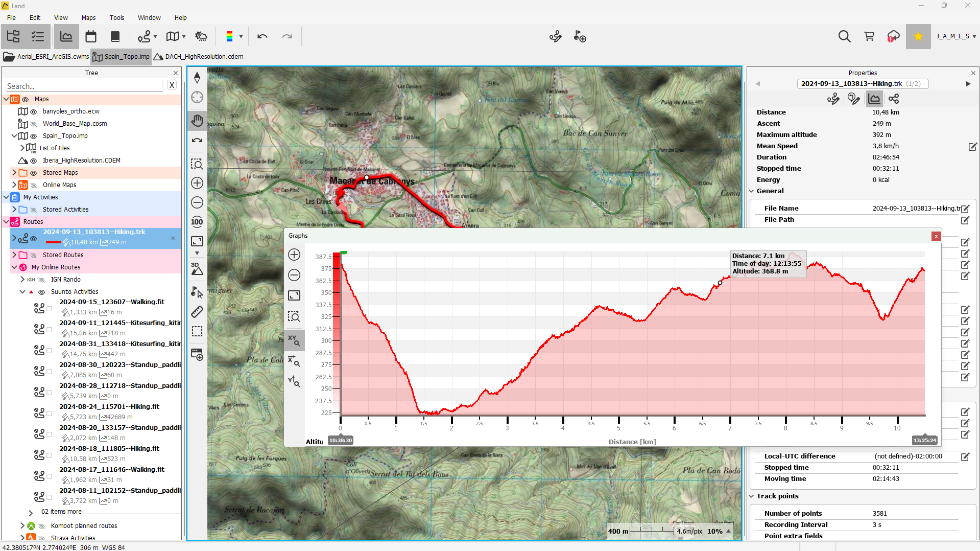Collapse the Spain_Topo.imp tree node
Screen dimensions: 980x551
coord(14,136)
